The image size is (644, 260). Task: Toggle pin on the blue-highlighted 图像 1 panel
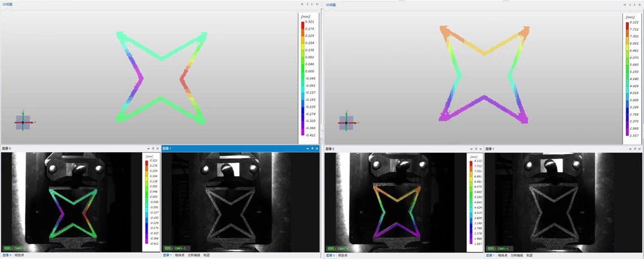312,149
